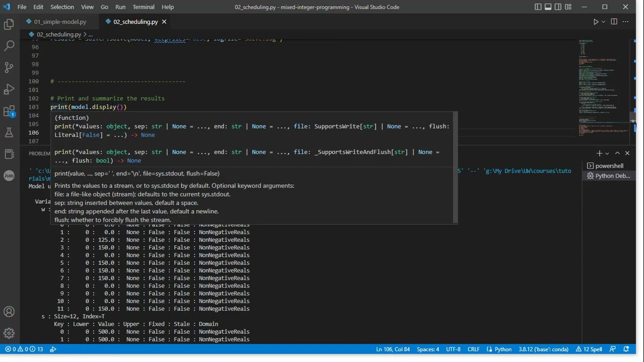Open the File menu
This screenshot has height=362, width=644.
22,7
